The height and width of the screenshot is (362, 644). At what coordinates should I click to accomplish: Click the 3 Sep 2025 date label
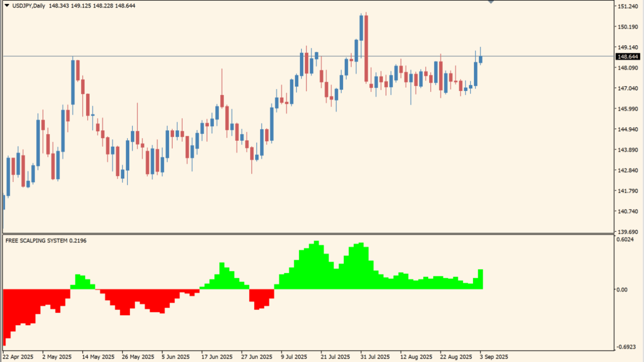(x=494, y=357)
